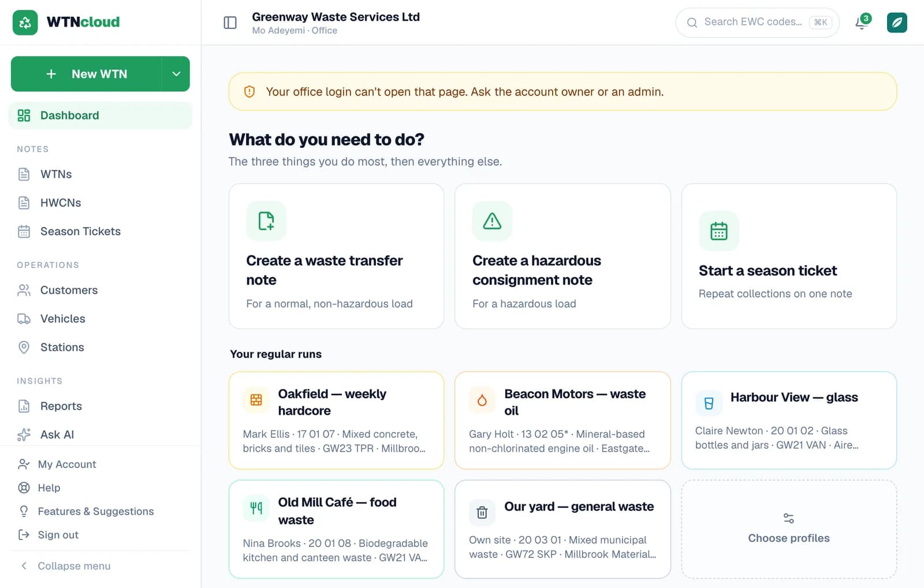
Task: Click the season ticket calendar icon
Action: pos(718,231)
